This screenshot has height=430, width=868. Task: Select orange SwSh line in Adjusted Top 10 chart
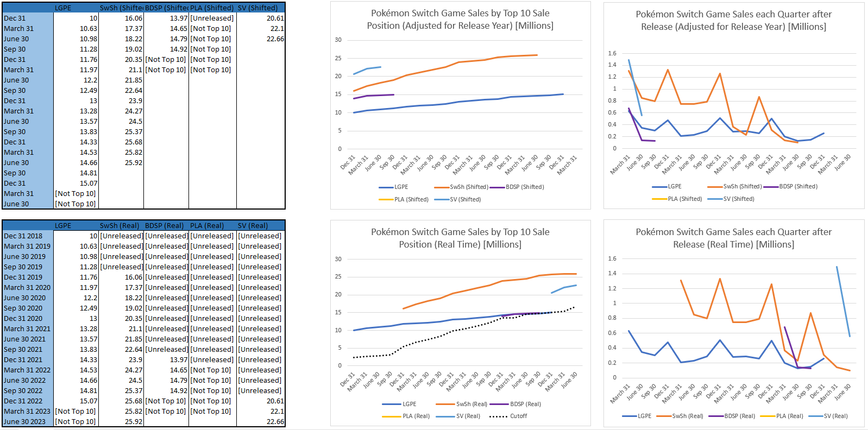click(x=445, y=68)
